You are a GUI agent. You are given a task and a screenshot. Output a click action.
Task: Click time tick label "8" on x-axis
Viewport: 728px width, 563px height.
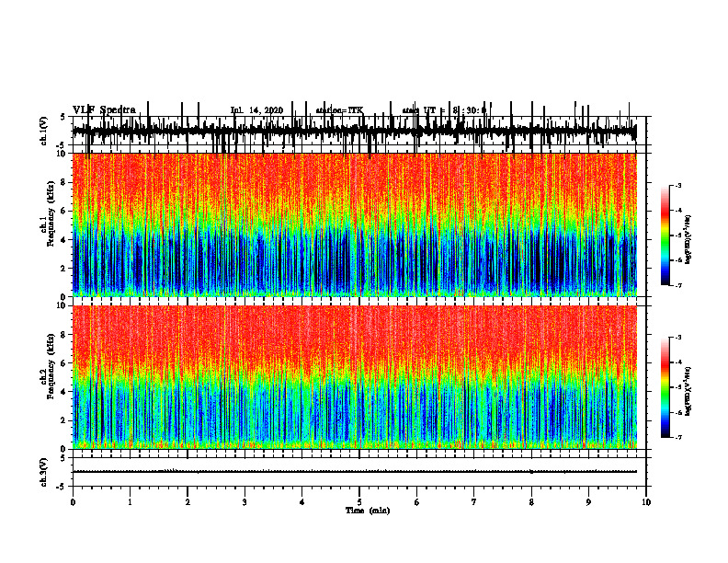click(531, 502)
